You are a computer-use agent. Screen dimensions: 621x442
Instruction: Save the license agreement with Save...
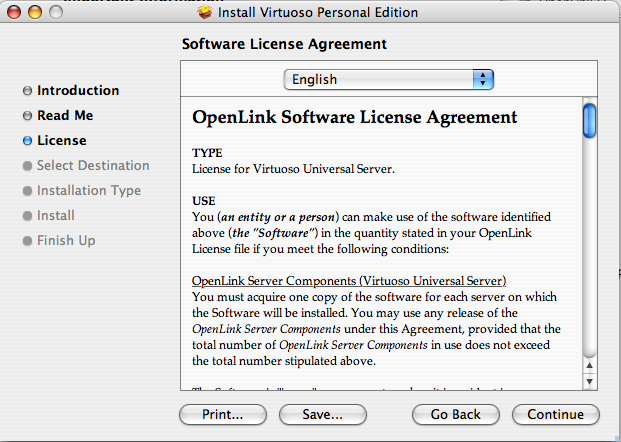tap(323, 414)
